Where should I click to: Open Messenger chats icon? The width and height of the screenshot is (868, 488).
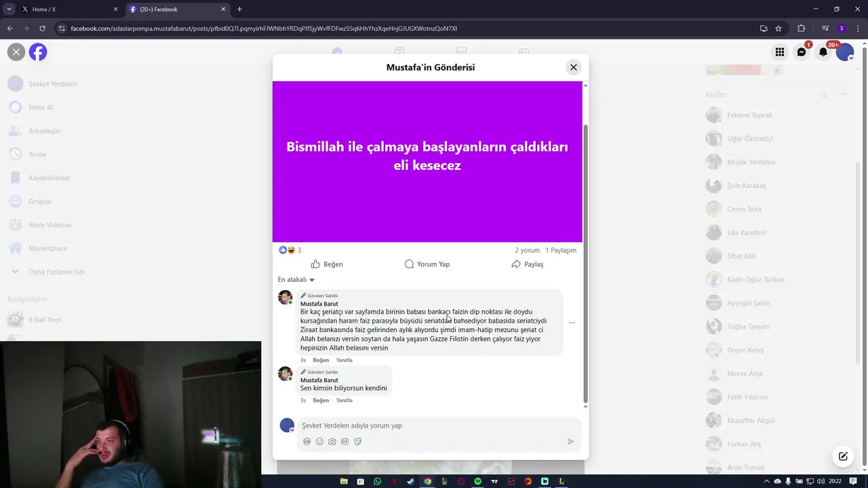pos(802,52)
